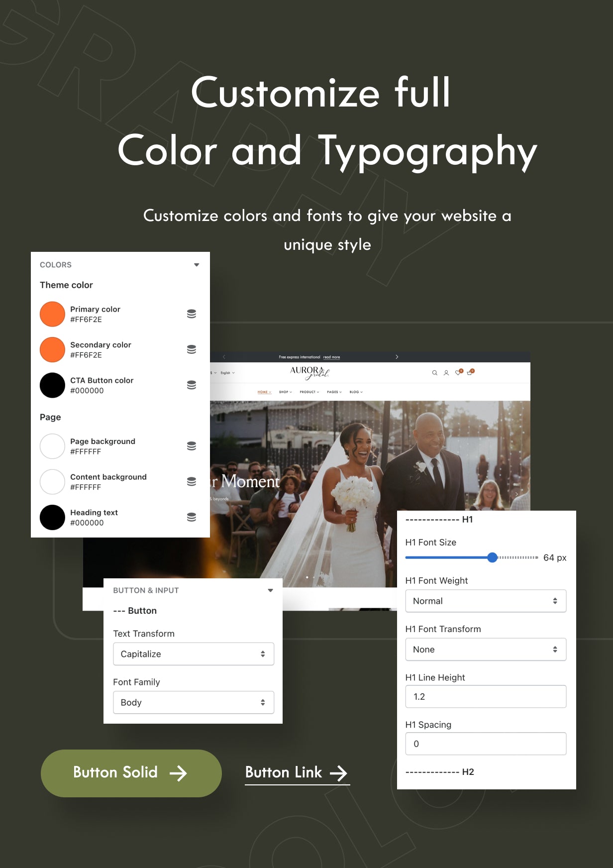The height and width of the screenshot is (868, 613).
Task: Click the database icon beside Page background
Action: point(192,446)
